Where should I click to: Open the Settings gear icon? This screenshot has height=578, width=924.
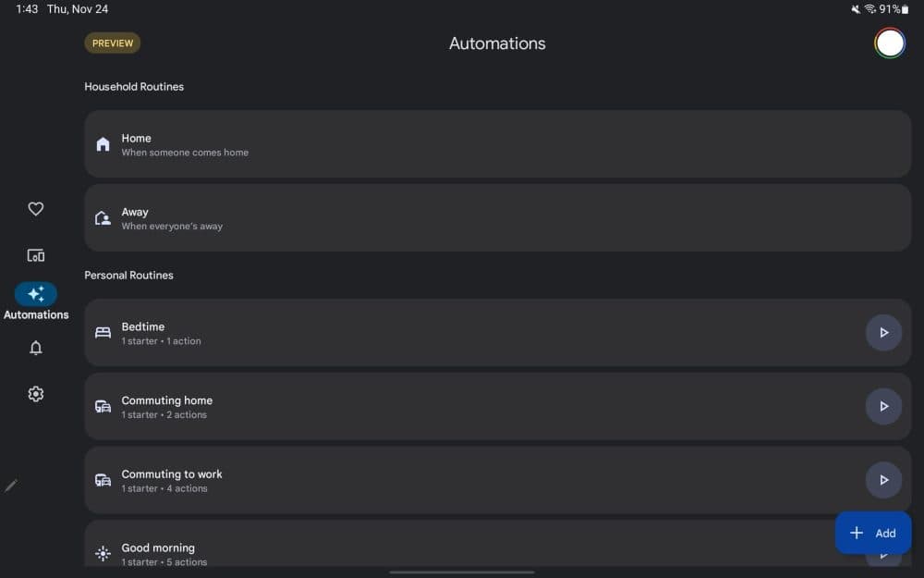pyautogui.click(x=36, y=394)
